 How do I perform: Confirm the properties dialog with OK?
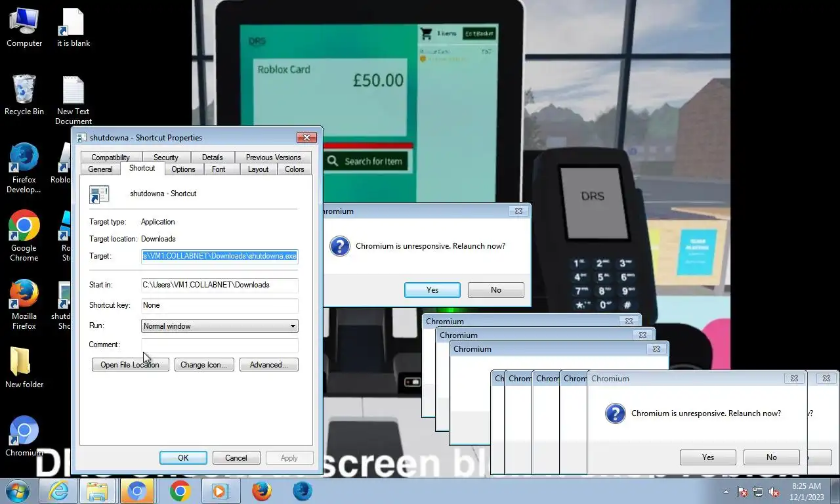click(x=183, y=458)
